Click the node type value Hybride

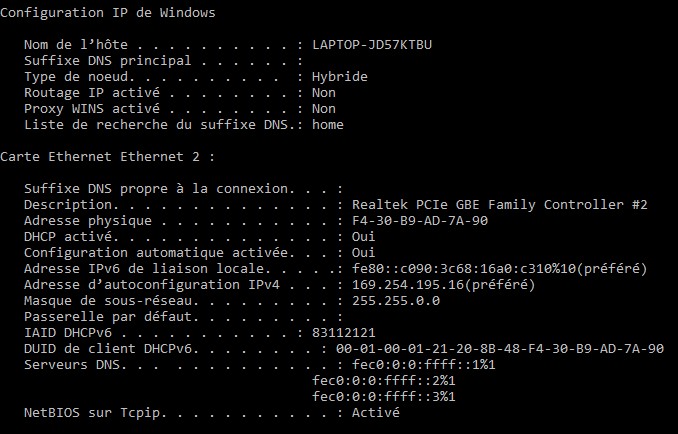tap(339, 77)
